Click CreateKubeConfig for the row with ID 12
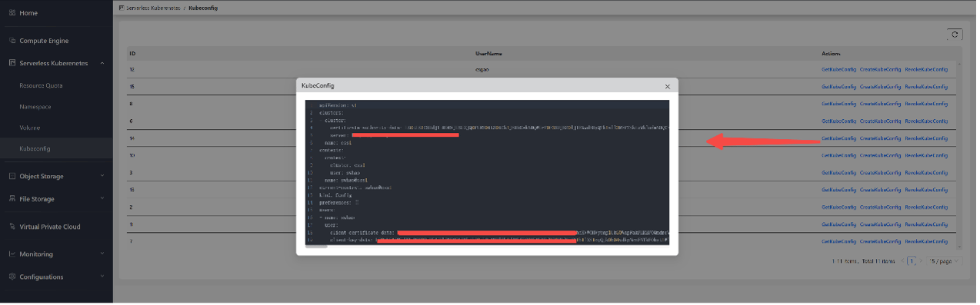Viewport: 980px width, 305px height. [880, 69]
